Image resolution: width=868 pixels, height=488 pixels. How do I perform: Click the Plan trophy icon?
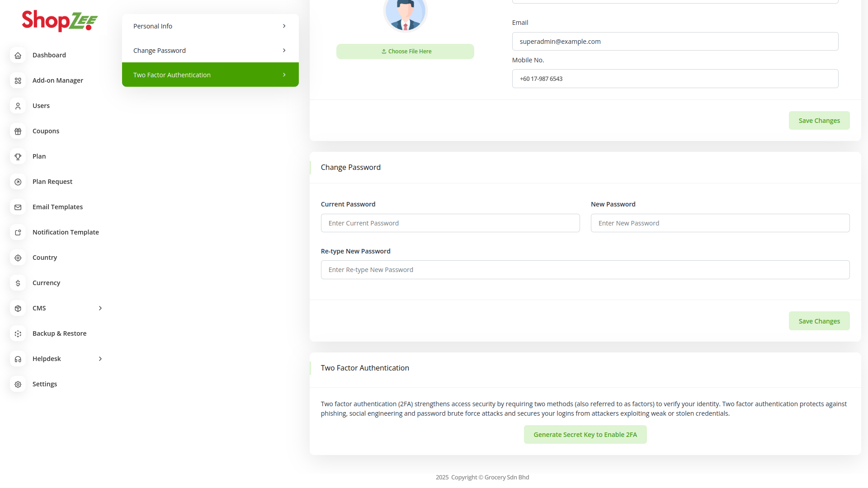(x=18, y=156)
